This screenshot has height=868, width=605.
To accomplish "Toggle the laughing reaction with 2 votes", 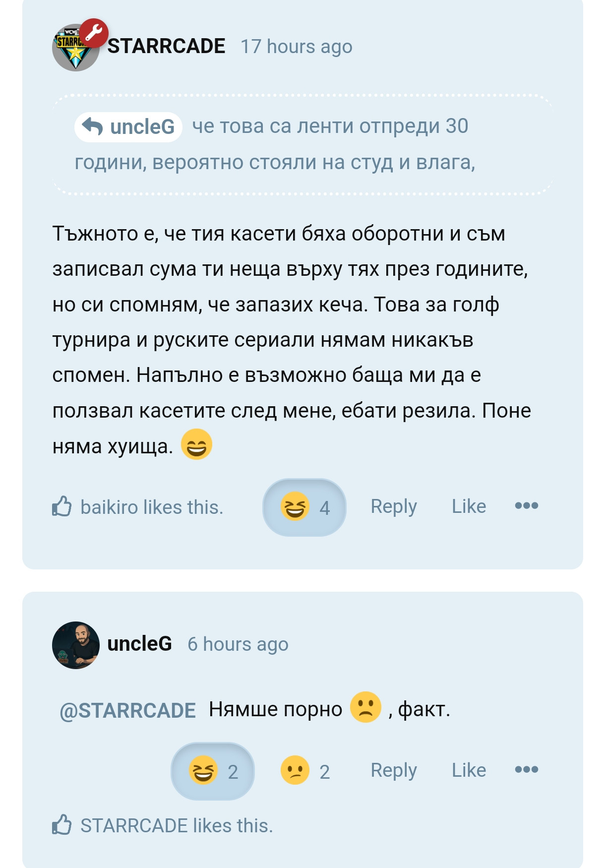I will [x=213, y=771].
